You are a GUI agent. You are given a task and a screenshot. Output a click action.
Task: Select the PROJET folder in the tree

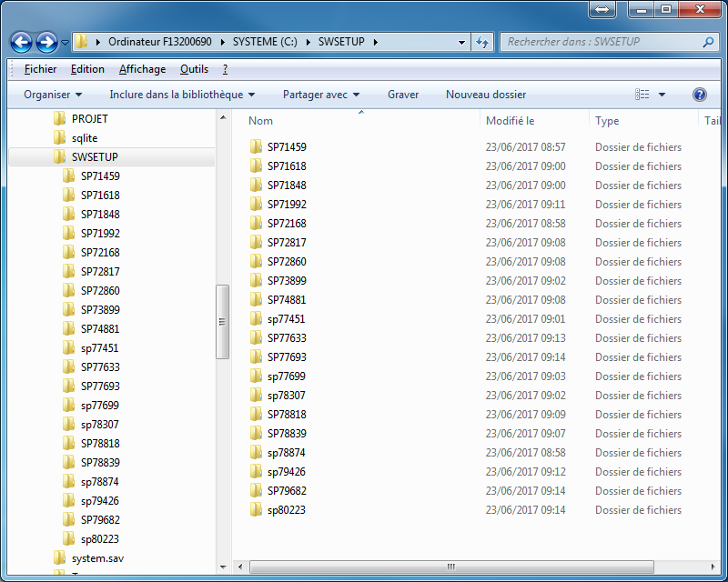89,119
